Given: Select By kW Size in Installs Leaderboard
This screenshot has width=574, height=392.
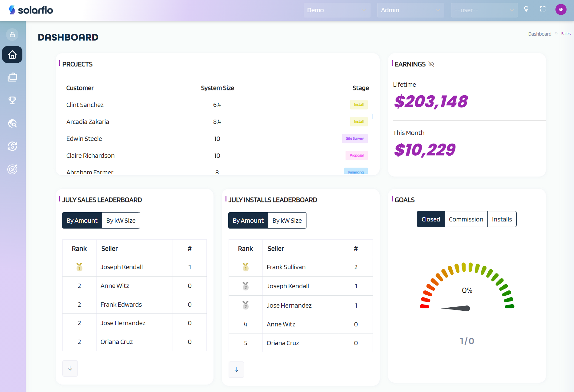Looking at the screenshot, I should point(287,220).
